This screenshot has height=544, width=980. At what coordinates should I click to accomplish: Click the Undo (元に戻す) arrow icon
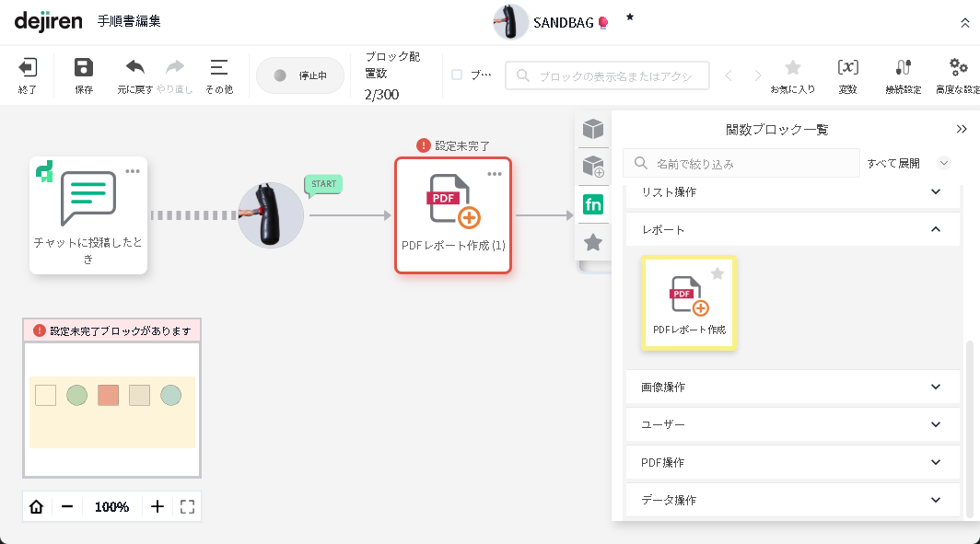point(135,68)
